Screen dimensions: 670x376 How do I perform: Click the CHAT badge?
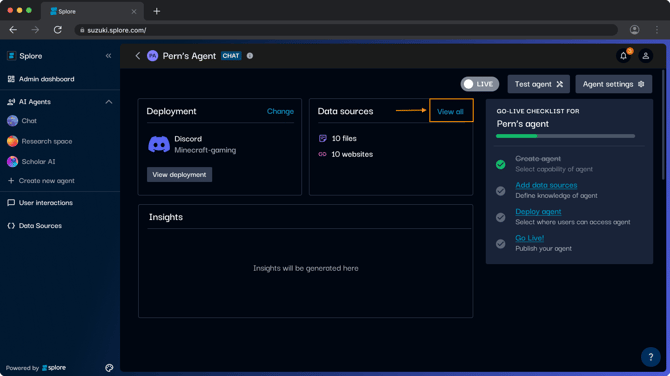(x=231, y=56)
